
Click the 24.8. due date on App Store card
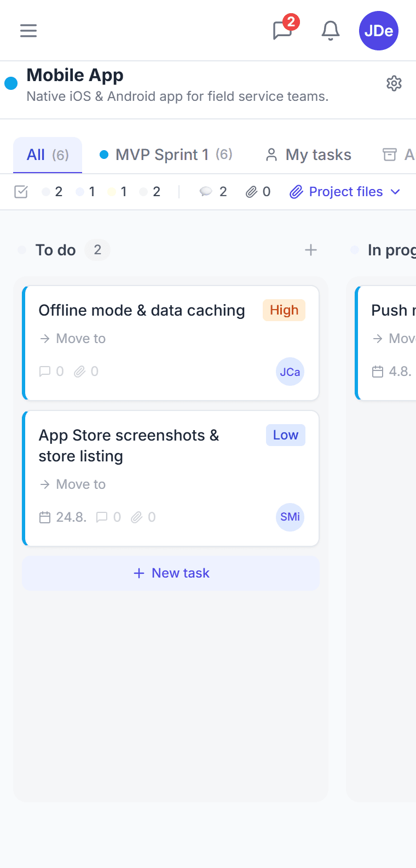(x=63, y=517)
